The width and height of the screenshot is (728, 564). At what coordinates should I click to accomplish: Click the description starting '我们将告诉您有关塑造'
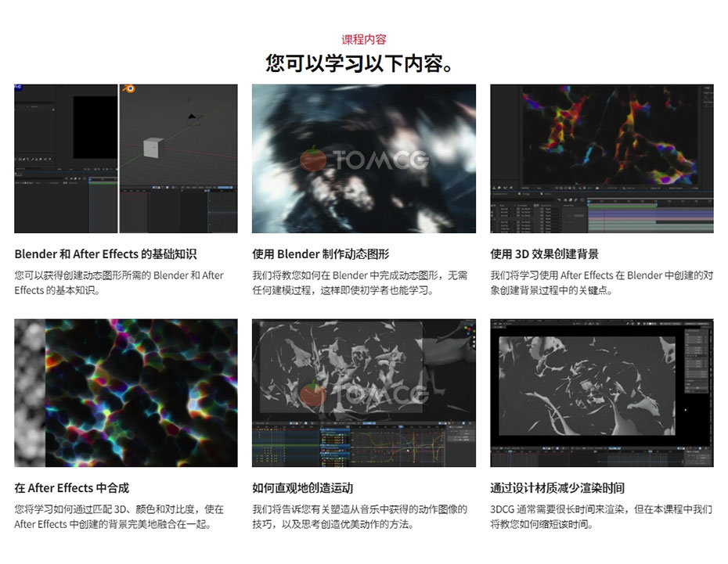360,517
